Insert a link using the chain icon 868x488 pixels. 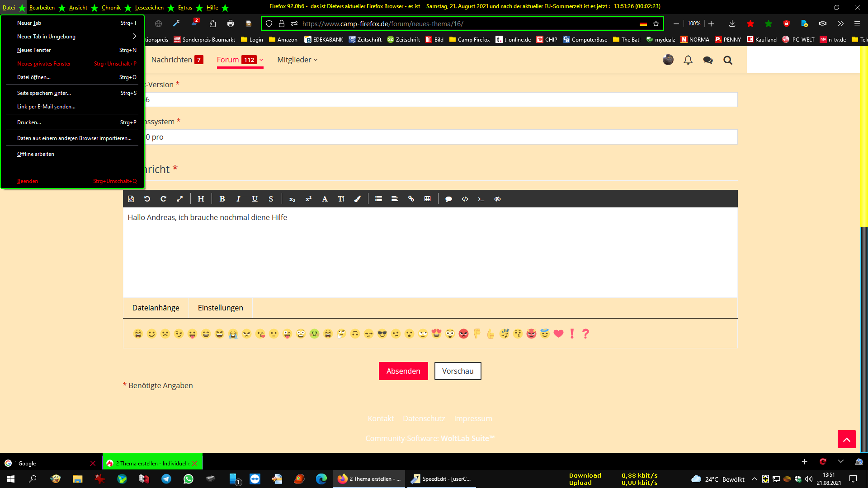coord(411,199)
